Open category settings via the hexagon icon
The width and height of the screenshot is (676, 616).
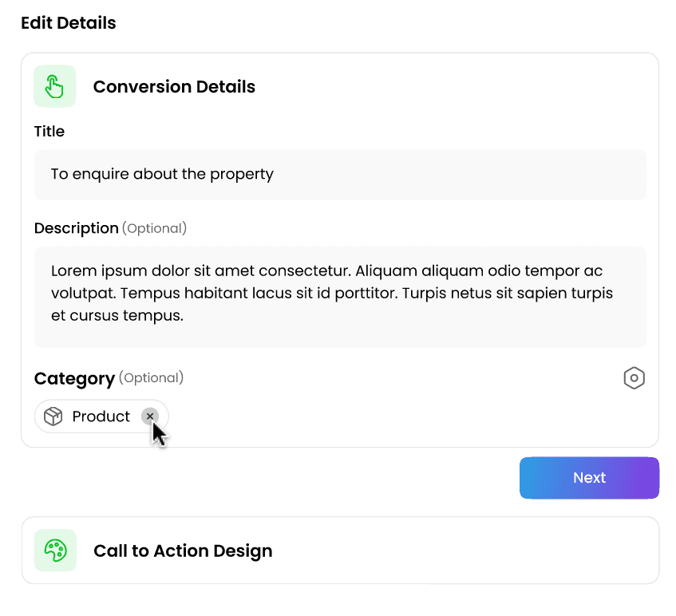coord(634,378)
